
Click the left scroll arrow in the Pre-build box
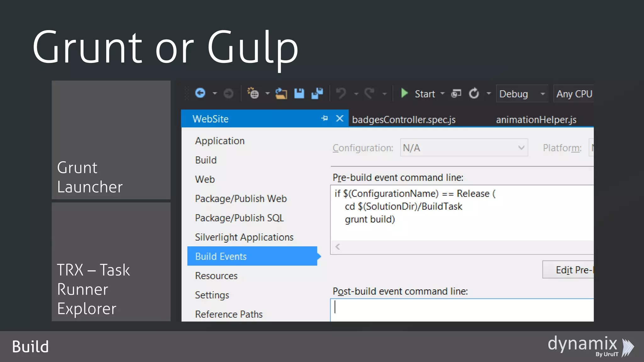pyautogui.click(x=338, y=247)
